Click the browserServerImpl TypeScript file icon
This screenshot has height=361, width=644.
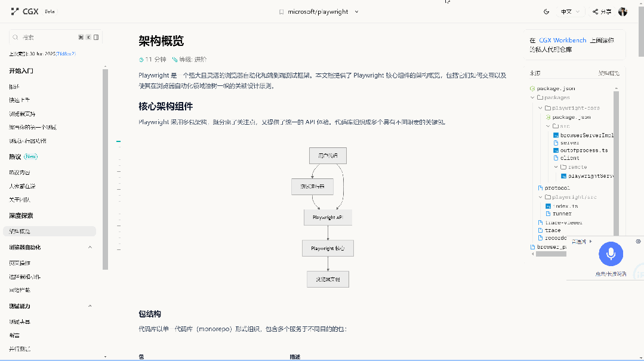click(556, 135)
